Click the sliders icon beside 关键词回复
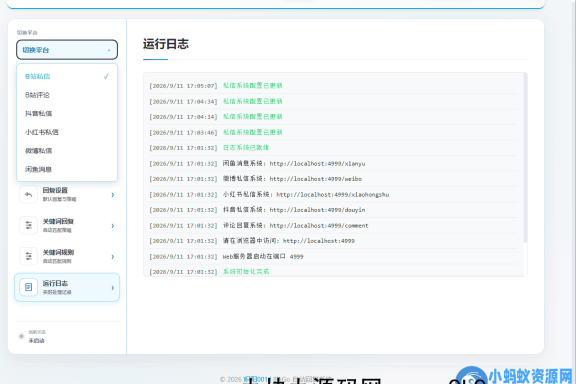Viewport: 576px width, 384px height. pos(29,226)
